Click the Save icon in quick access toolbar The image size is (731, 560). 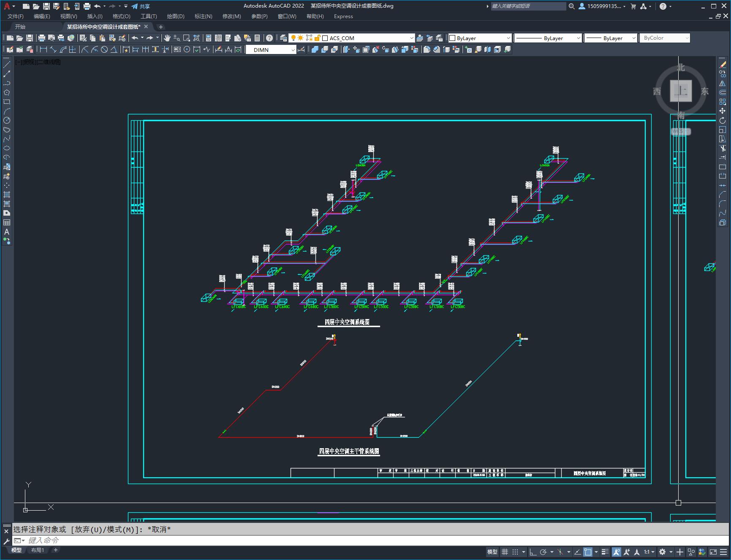pyautogui.click(x=46, y=6)
